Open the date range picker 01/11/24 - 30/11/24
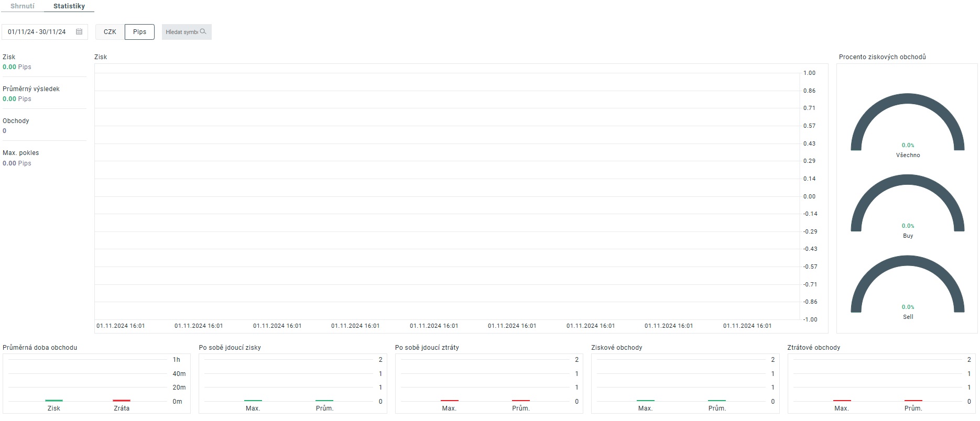The height and width of the screenshot is (421, 980). coord(37,32)
